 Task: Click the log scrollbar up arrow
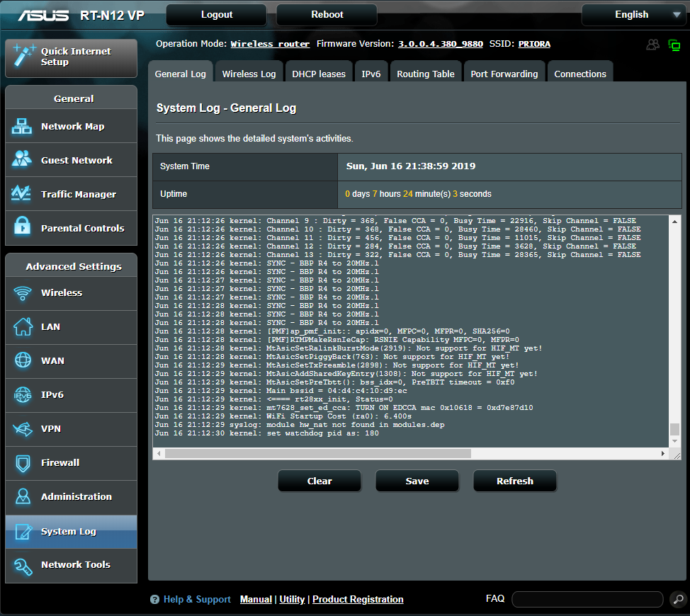pyautogui.click(x=674, y=222)
